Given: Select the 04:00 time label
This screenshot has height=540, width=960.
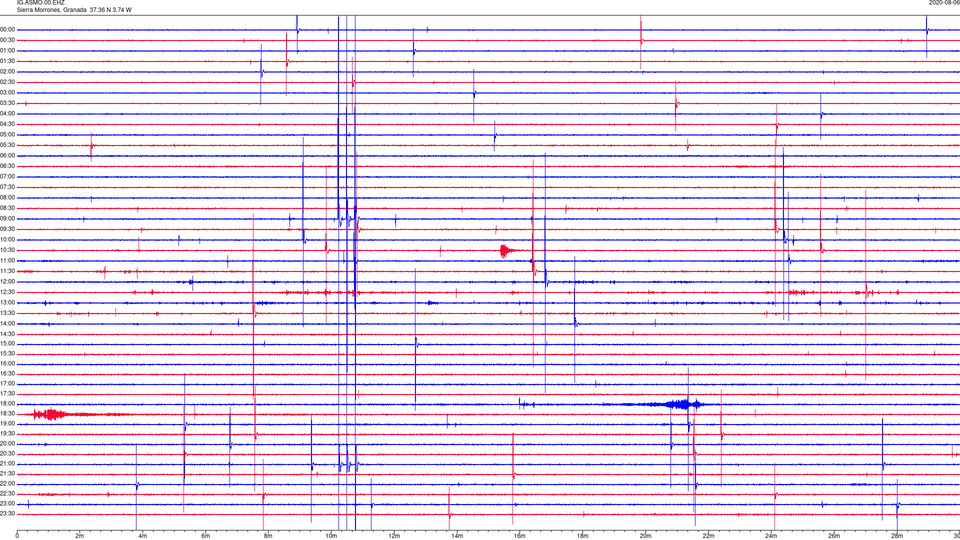Looking at the screenshot, I should 8,113.
